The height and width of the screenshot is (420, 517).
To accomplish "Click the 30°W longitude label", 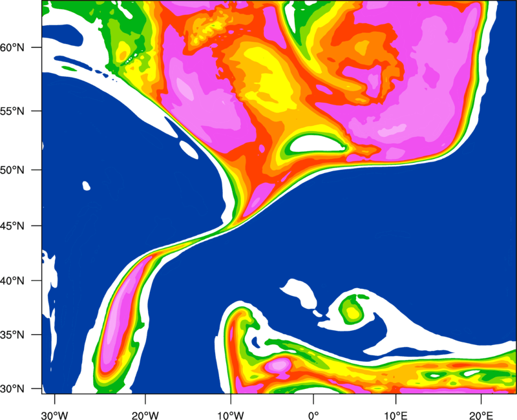I will pos(55,415).
